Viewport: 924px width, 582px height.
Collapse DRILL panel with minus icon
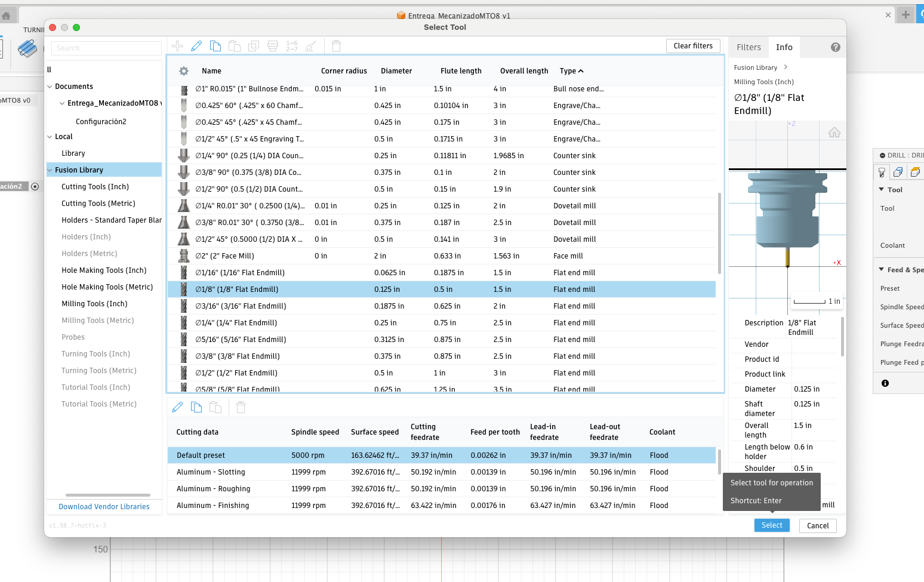tap(882, 155)
